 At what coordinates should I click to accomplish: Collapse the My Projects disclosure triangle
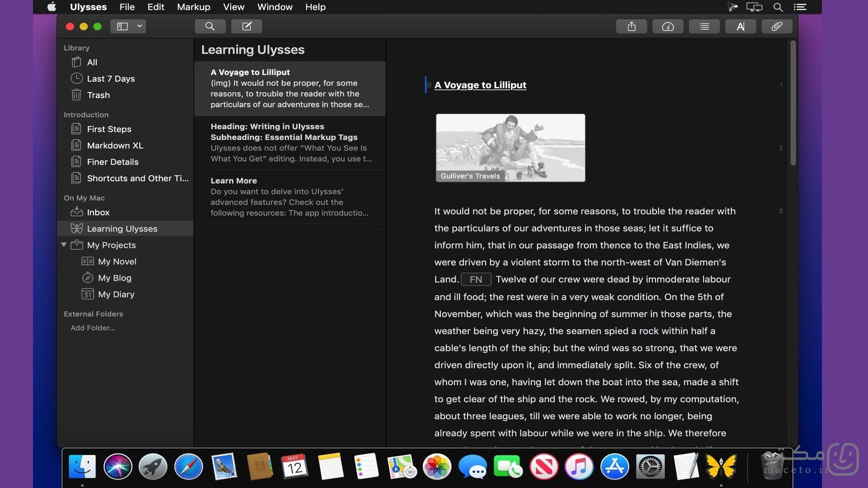pos(64,245)
